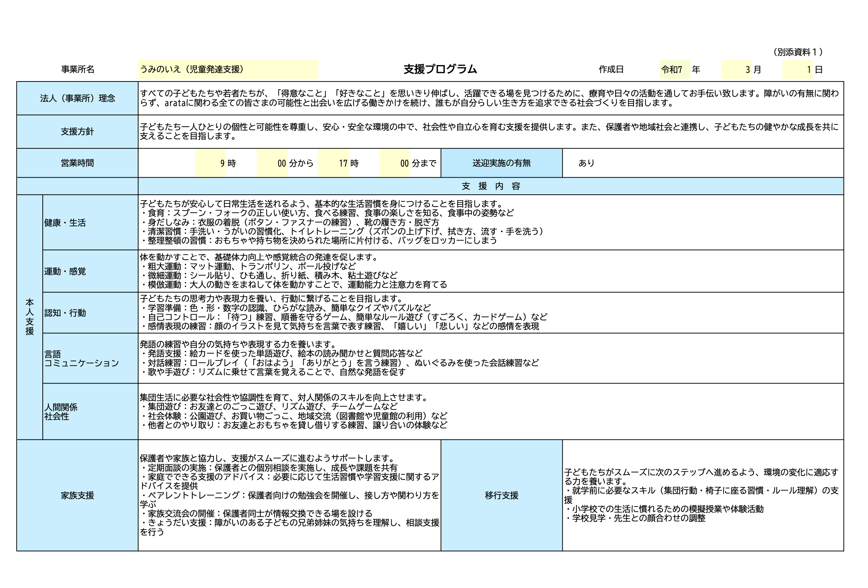Click the 家族支援 header cell
Viewport: 868px width, 588px height.
tap(77, 495)
